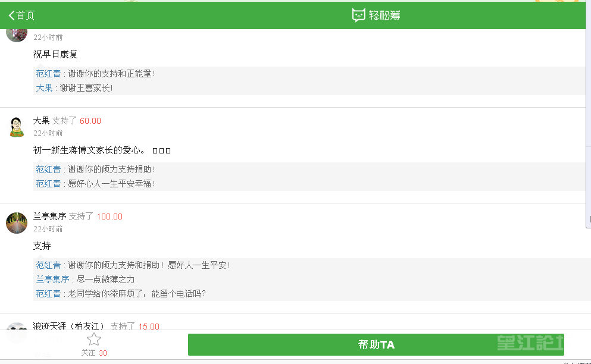
Task: Click the follower count 30
Action: point(103,353)
